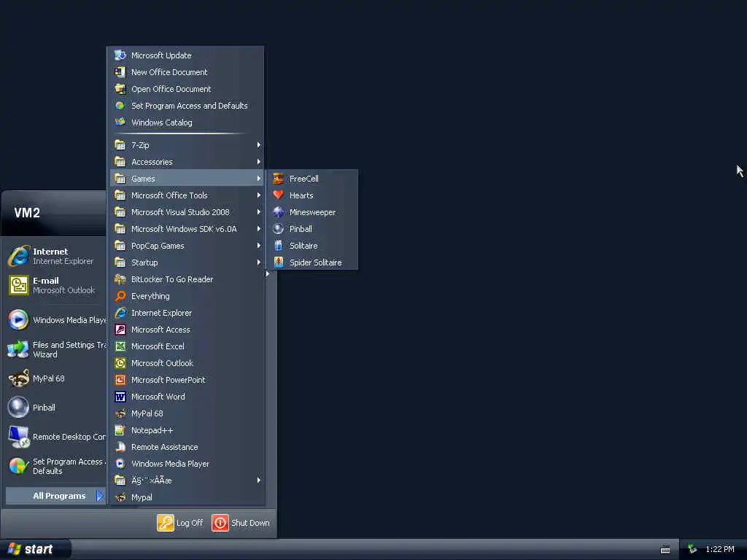Launch Hearts game
747x560 pixels.
point(312,195)
